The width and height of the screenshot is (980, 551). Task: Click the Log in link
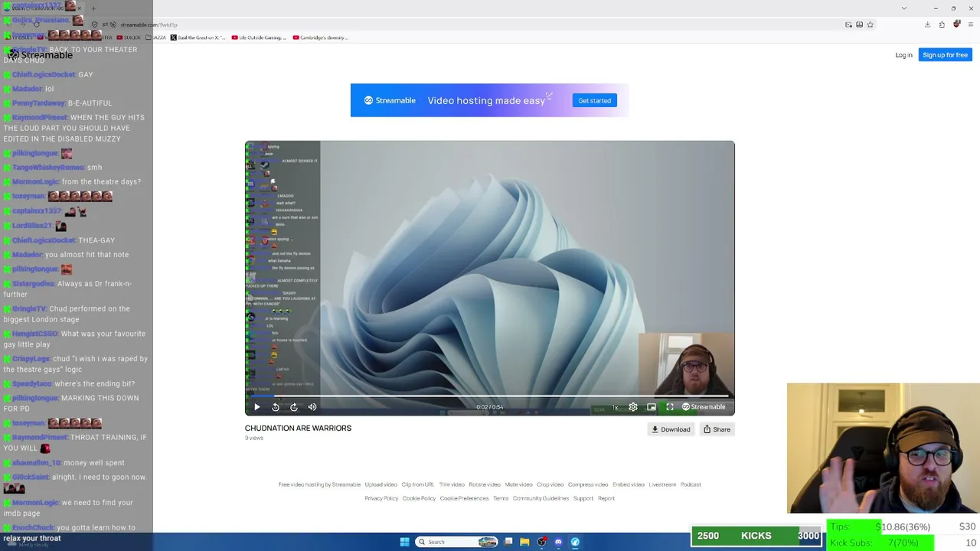coord(903,55)
